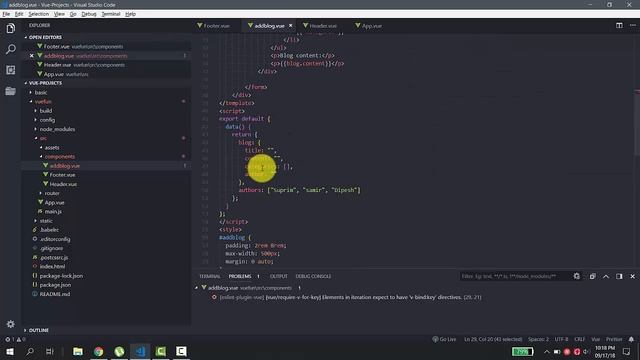
Task: Change line endings via CRLF
Action: click(x=580, y=339)
